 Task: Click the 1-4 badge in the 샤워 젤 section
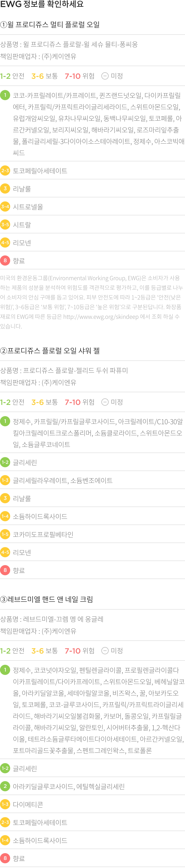point(5,516)
